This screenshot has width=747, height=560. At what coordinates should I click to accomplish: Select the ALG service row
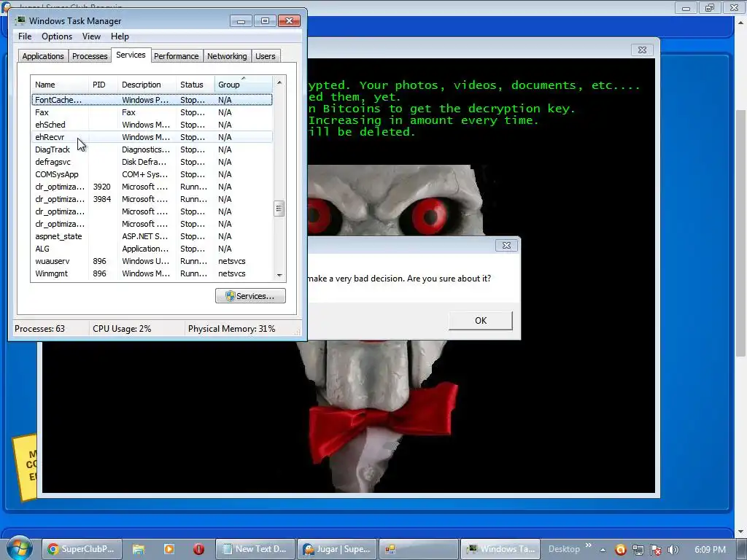coord(152,249)
